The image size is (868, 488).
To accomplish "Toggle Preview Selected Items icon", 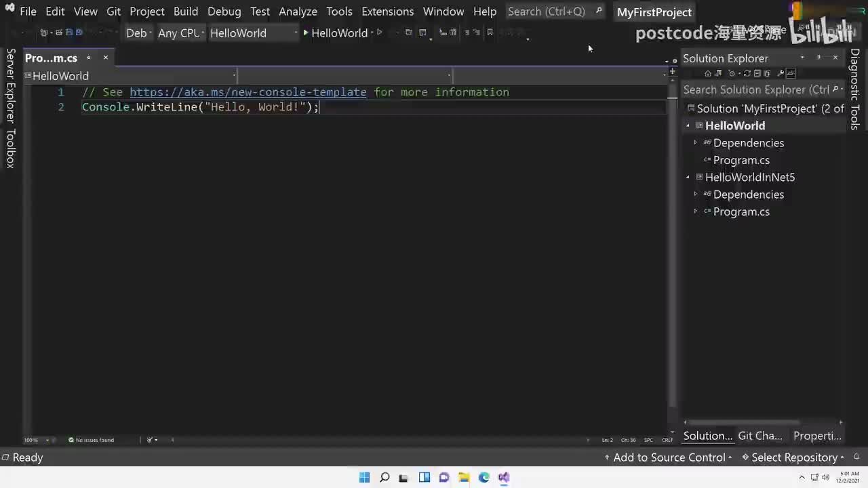I will pos(791,73).
